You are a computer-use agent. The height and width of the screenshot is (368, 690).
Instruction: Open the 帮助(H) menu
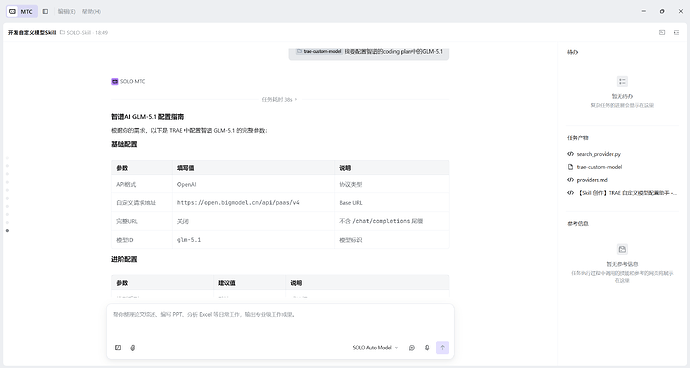click(x=91, y=11)
